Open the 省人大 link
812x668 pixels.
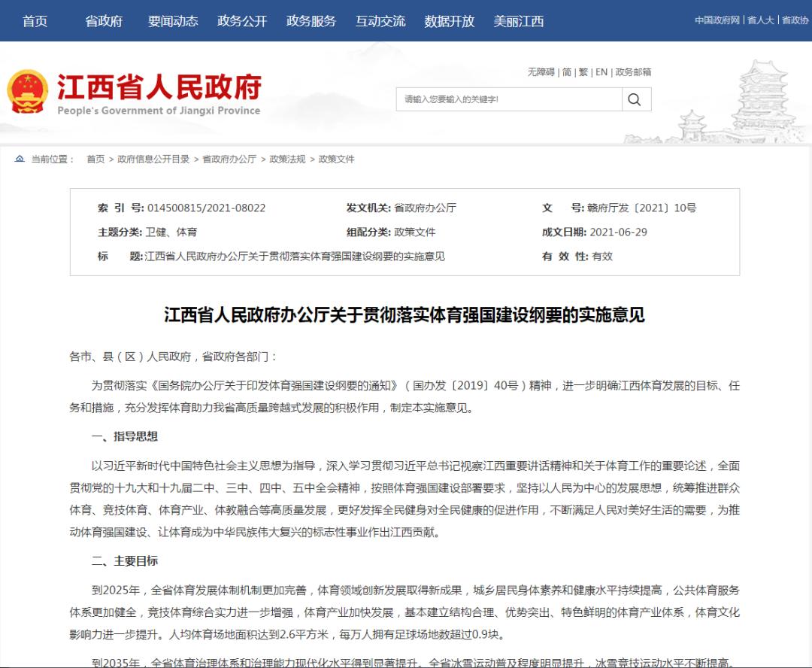click(x=760, y=20)
